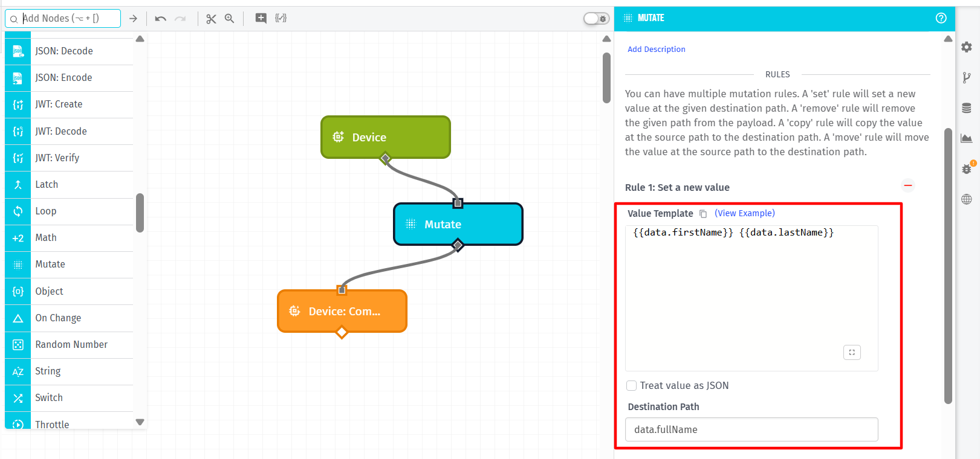Open the bug debug tab in right sidebar
Image resolution: width=980 pixels, height=459 pixels.
pyautogui.click(x=967, y=169)
